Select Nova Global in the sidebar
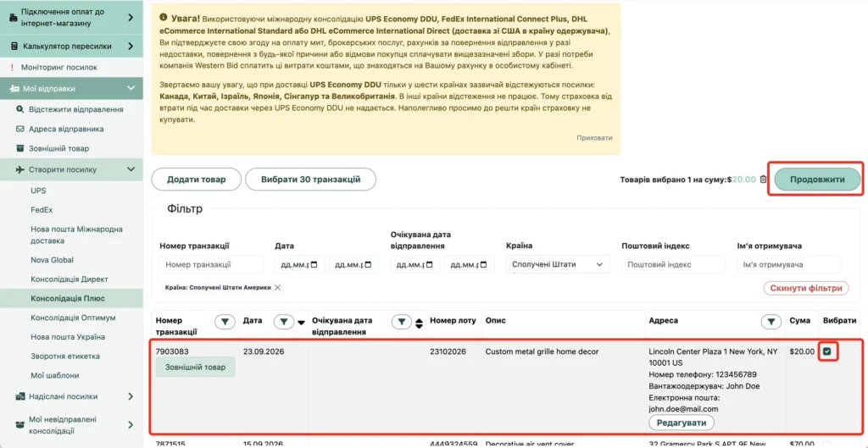The image size is (868, 448). click(x=52, y=260)
